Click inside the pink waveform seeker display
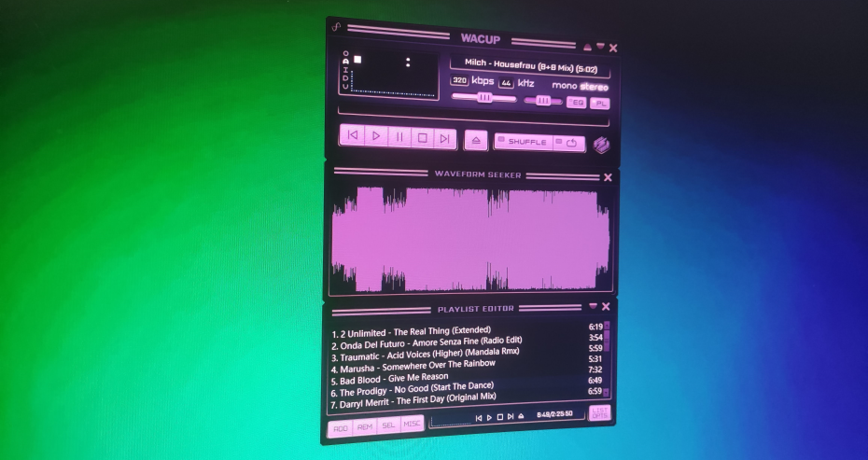The image size is (868, 460). click(470, 239)
